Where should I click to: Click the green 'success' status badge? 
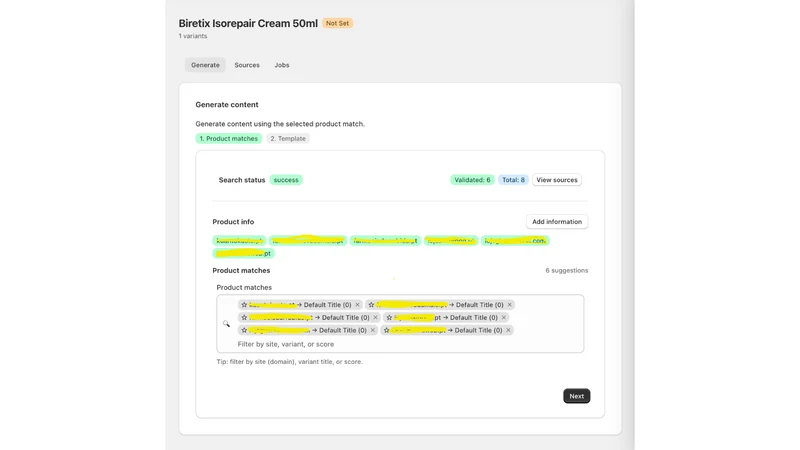[286, 180]
